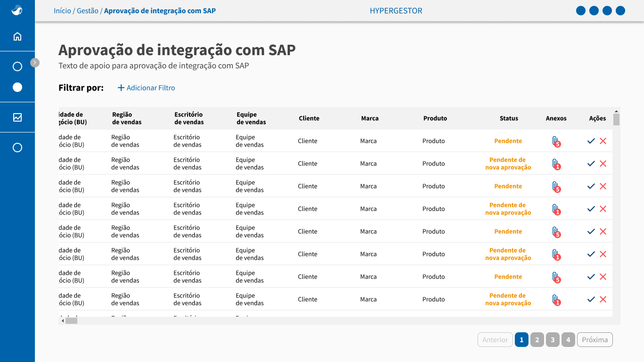
Task: Click the Status column header
Action: [509, 118]
